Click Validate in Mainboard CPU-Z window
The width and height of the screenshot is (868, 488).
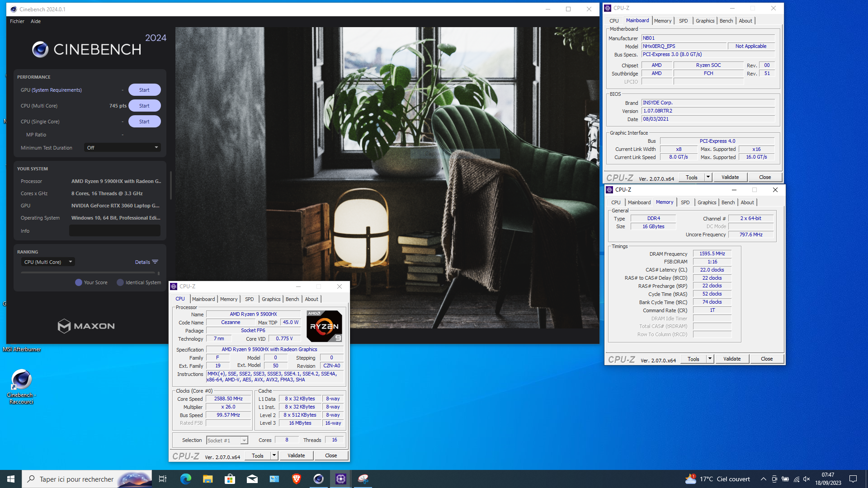pos(730,177)
